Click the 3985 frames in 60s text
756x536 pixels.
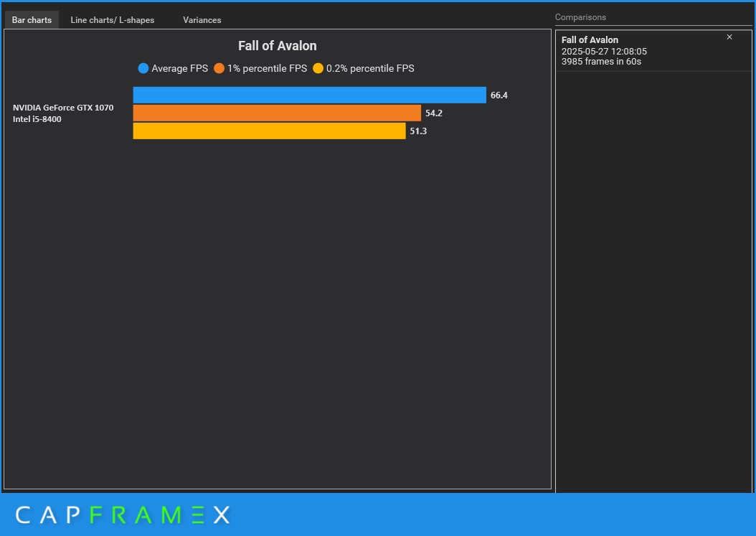tap(601, 61)
